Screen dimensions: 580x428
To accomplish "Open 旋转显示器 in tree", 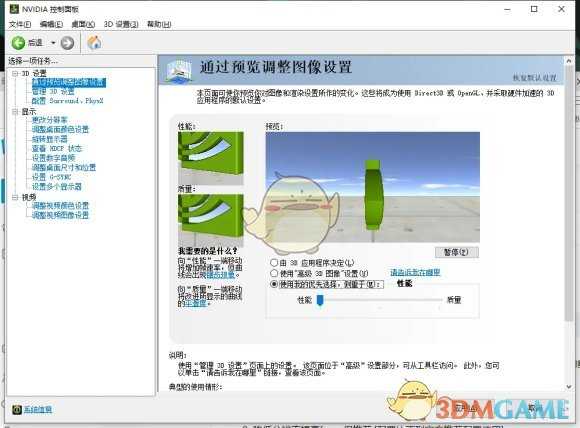I will tap(50, 139).
